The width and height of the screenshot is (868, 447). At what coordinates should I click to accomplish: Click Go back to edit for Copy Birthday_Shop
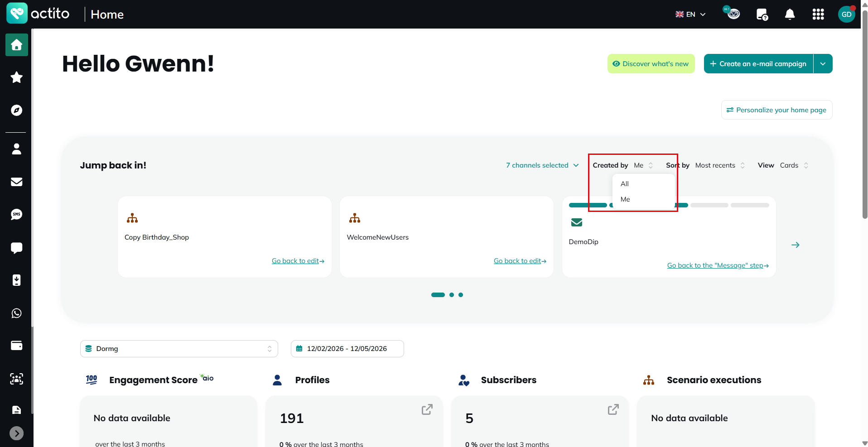(298, 261)
